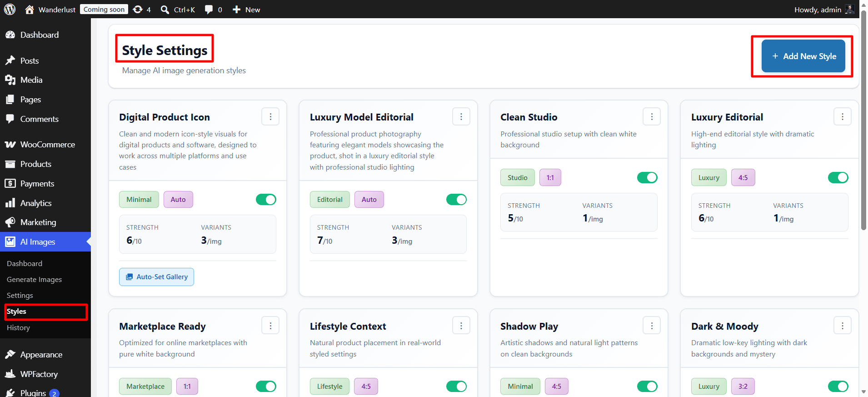Go to Generate Images submenu
The height and width of the screenshot is (397, 868).
[34, 280]
